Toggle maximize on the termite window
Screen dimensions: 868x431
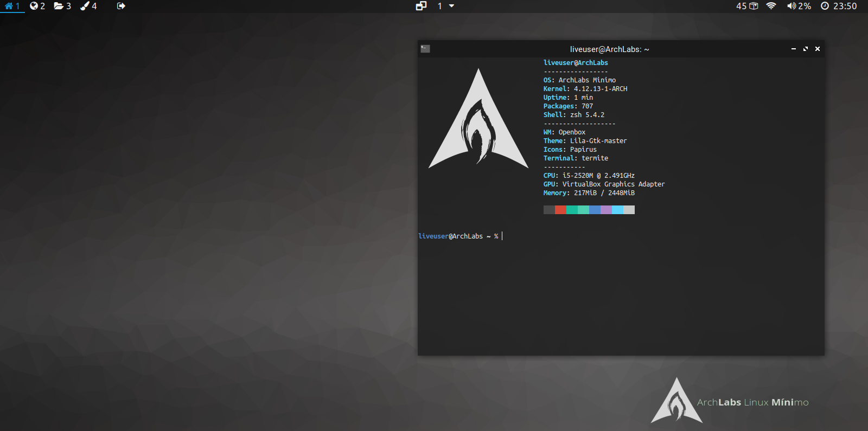pos(806,49)
